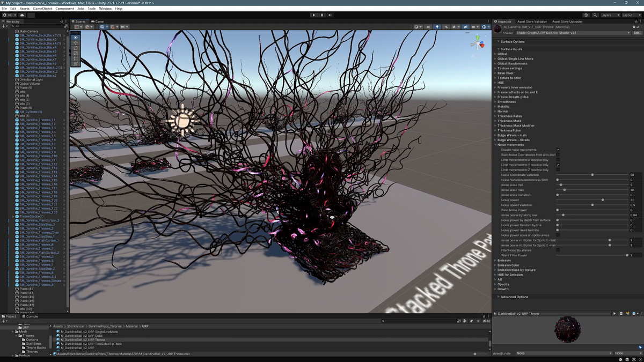Toggle scene lighting lightbulb icon
The height and width of the screenshot is (362, 644).
437,27
